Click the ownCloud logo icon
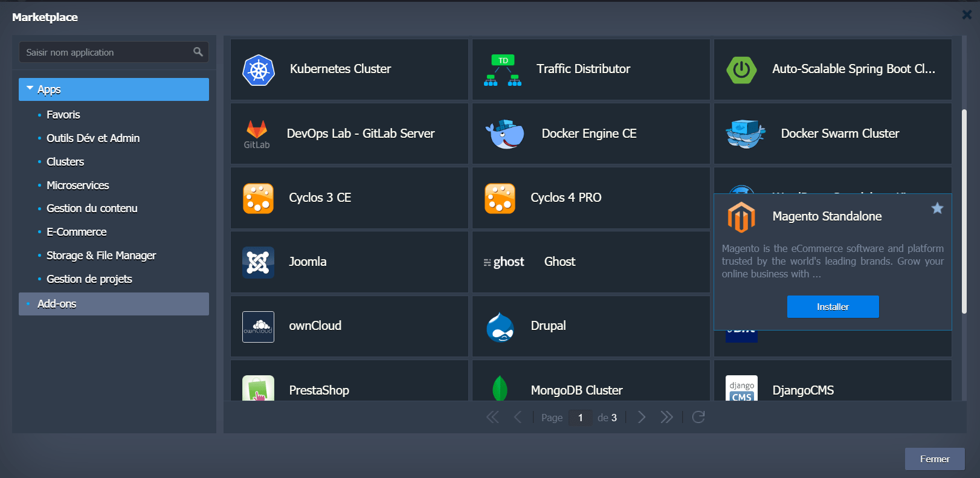The width and height of the screenshot is (980, 478). pos(259,327)
